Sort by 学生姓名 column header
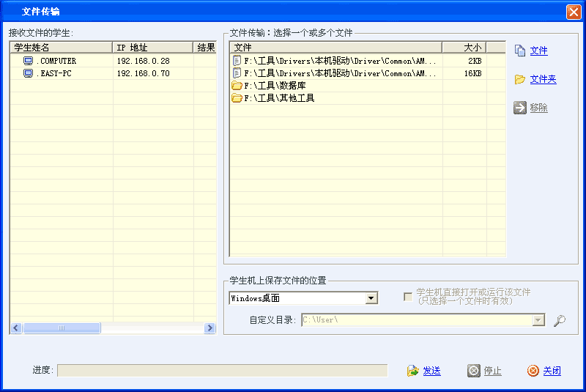 point(61,48)
